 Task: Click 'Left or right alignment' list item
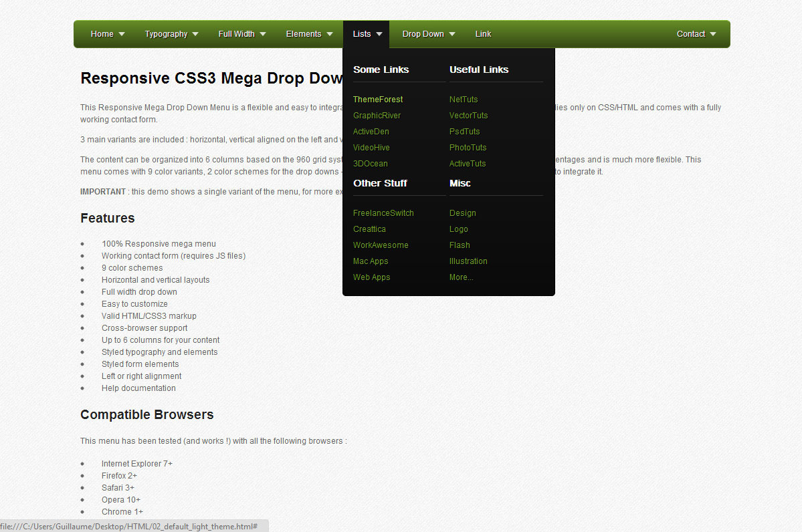141,376
